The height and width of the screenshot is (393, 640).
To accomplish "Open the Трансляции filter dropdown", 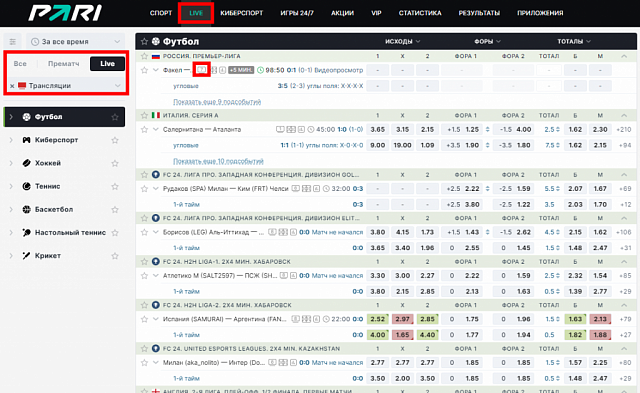I will 118,86.
